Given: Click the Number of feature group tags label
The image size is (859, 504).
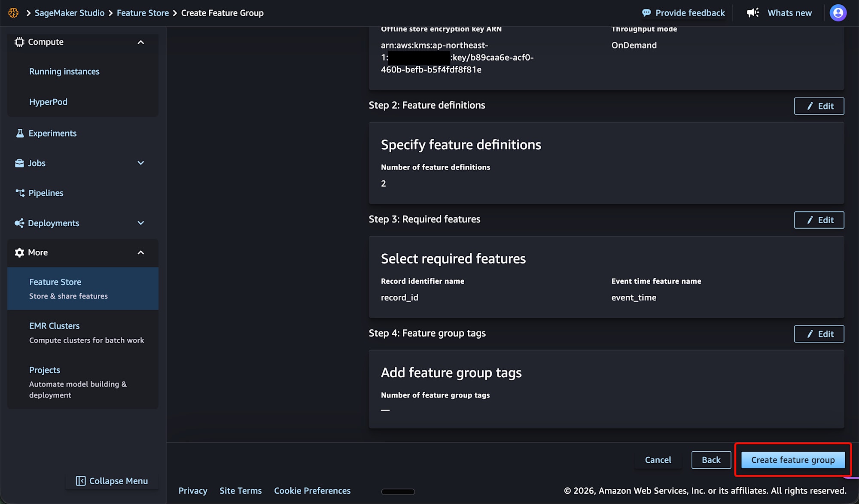Looking at the screenshot, I should pos(436,395).
